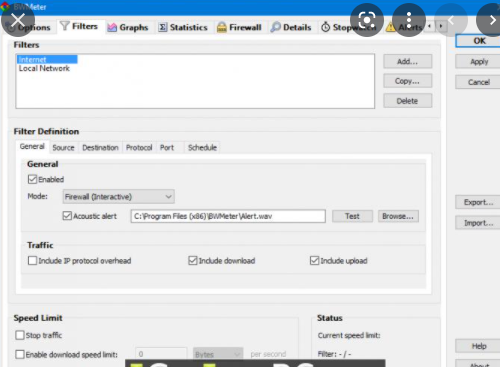Switch to the Source tab
Screen dimensions: 500x367
[x=63, y=148]
